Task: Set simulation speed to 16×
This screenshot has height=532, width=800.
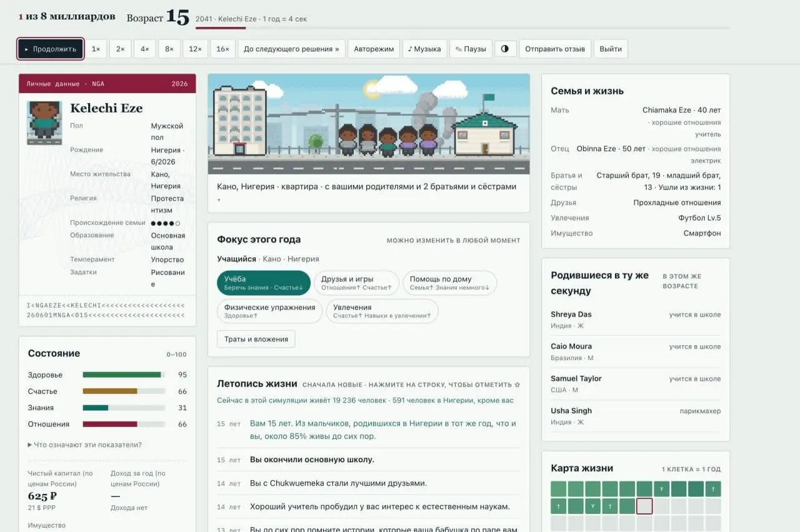Action: pyautogui.click(x=222, y=49)
